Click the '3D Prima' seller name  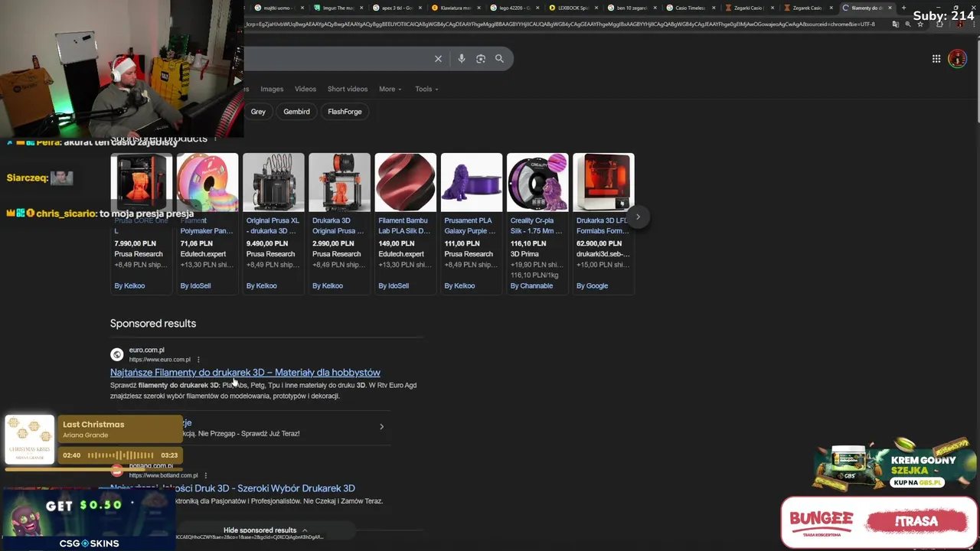pos(524,254)
